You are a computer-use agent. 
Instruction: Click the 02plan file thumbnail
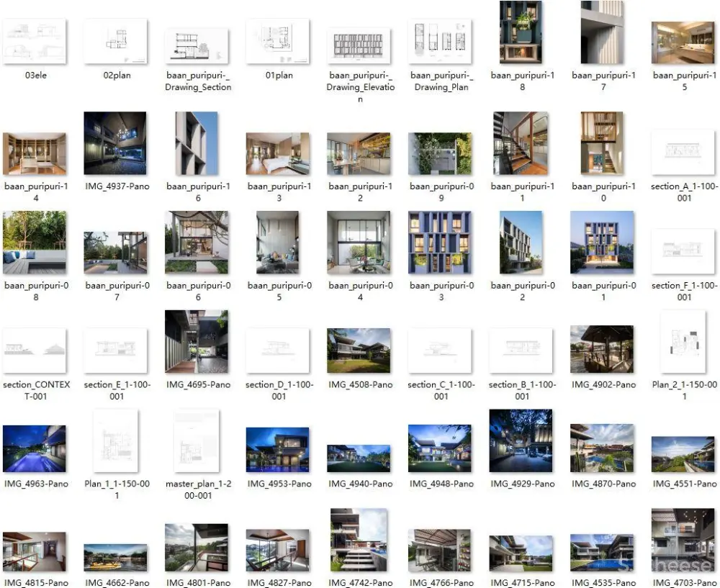click(115, 41)
